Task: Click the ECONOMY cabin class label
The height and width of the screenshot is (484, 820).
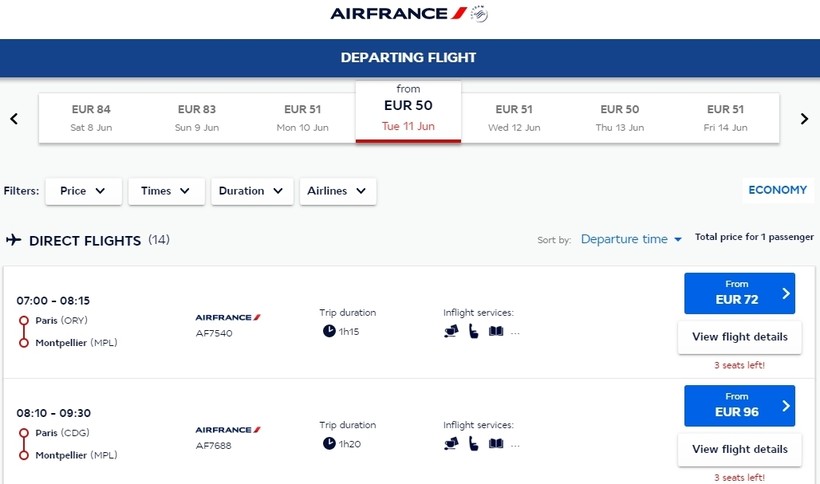Action: pyautogui.click(x=777, y=190)
